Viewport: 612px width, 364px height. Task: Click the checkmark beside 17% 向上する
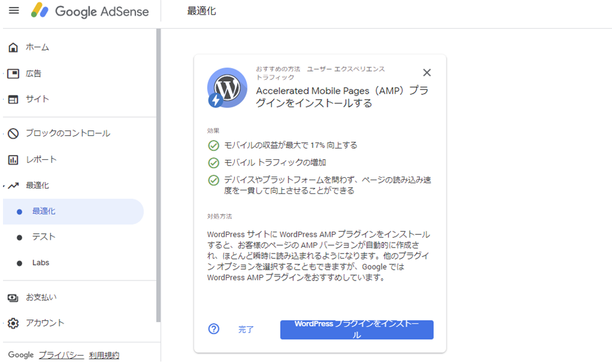(213, 146)
